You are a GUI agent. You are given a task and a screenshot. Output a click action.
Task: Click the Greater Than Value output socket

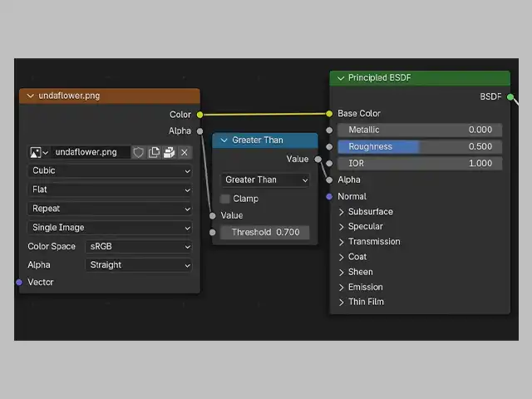(x=318, y=159)
